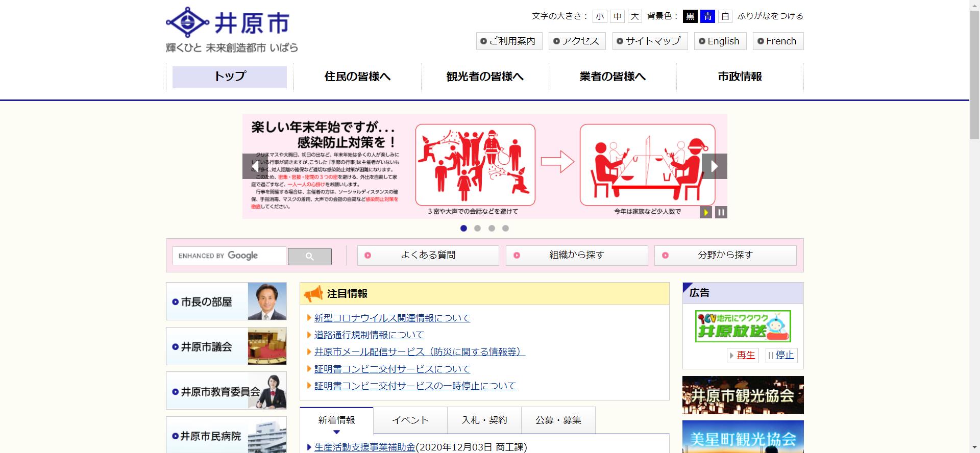Image resolution: width=980 pixels, height=453 pixels.
Task: Click the Google search input field
Action: tap(229, 256)
